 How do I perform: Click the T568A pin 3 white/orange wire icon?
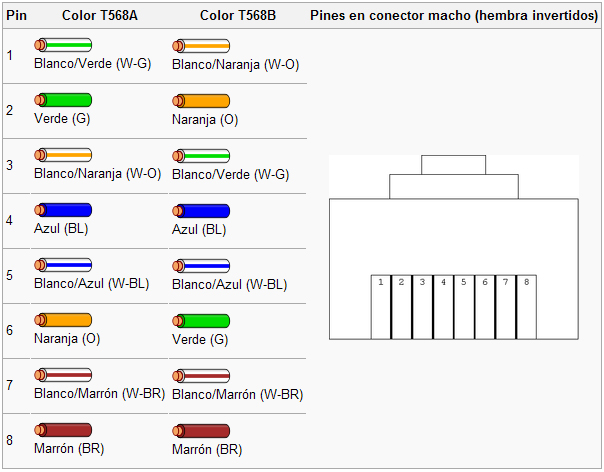coord(63,155)
